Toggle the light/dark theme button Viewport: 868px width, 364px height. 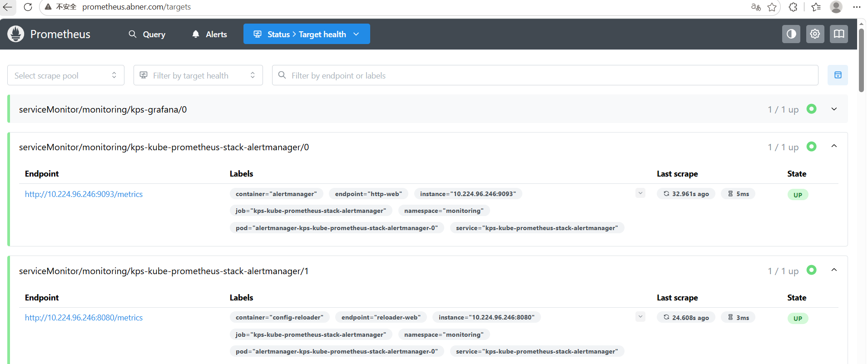tap(791, 34)
